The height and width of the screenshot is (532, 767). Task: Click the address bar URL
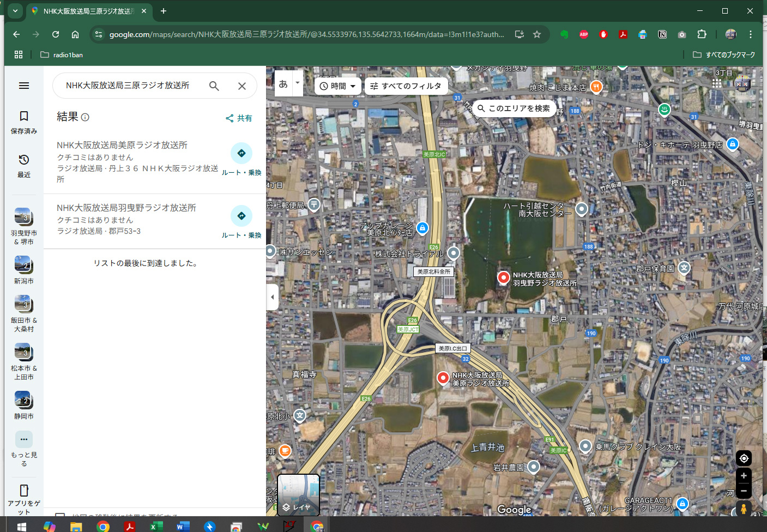[x=306, y=34]
